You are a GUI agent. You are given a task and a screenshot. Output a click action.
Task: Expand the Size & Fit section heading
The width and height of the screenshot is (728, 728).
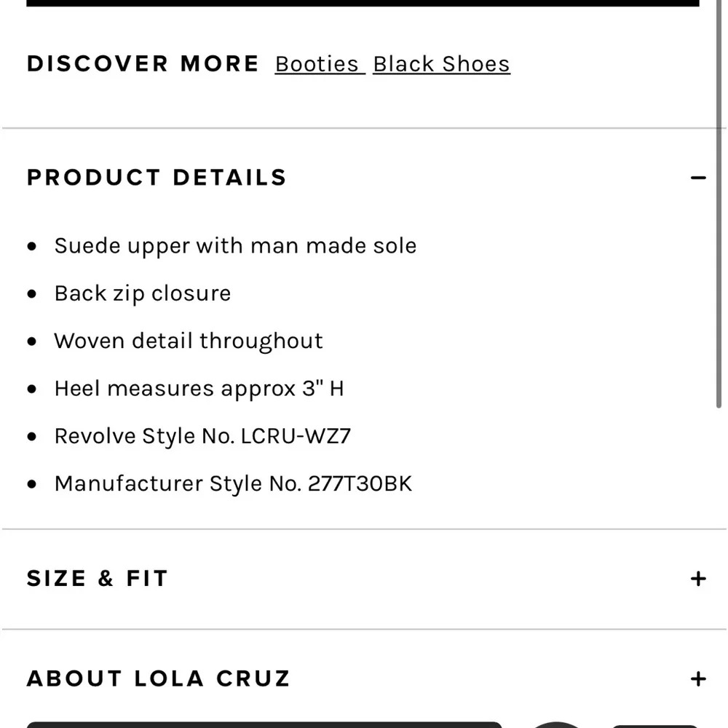[98, 579]
